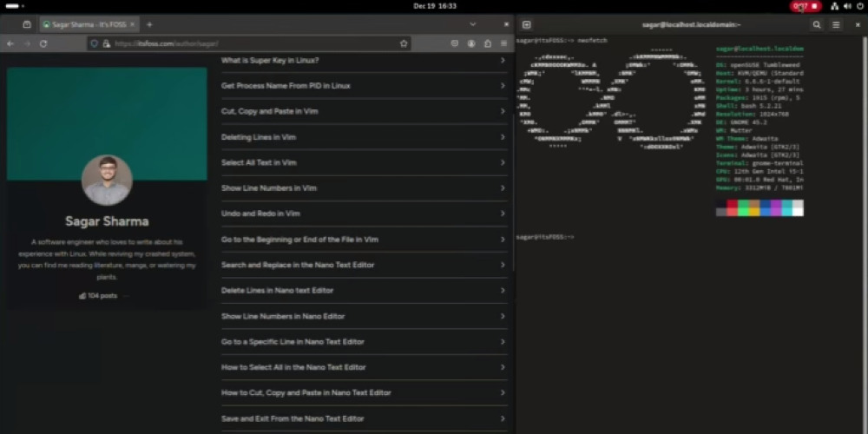
Task: Click chevron for Select All Text in Vim
Action: click(x=503, y=163)
